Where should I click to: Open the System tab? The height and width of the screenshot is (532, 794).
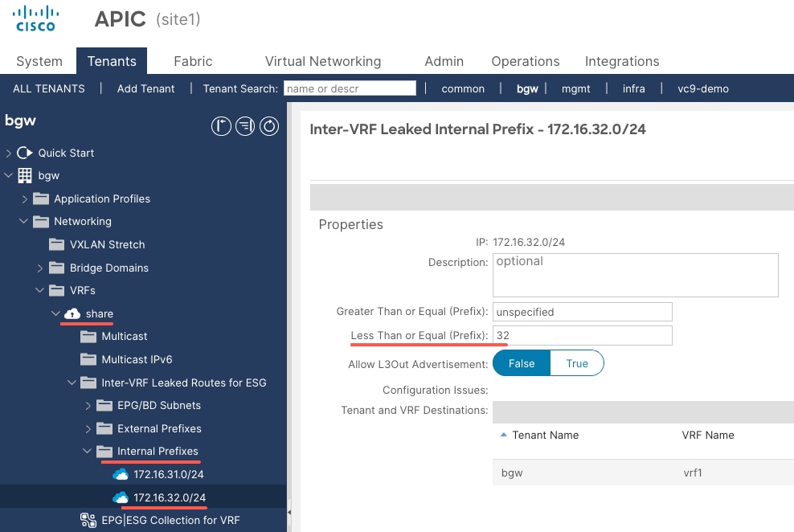pos(39,61)
